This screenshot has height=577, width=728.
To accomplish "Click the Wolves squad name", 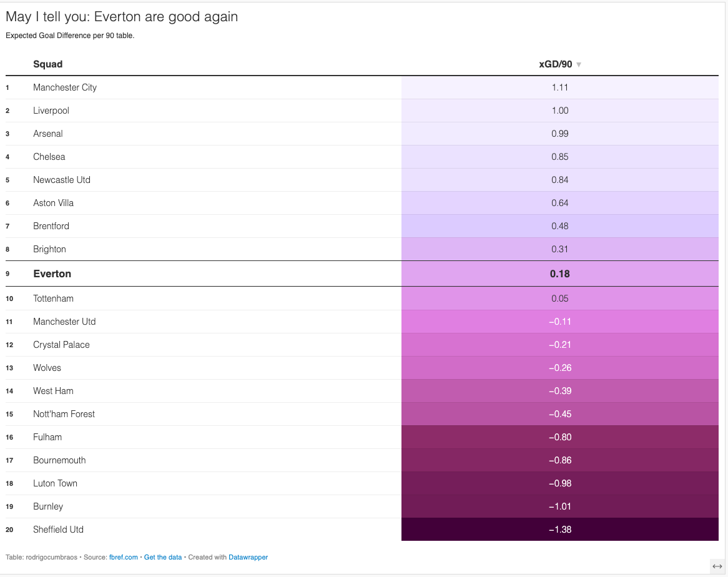I will point(47,368).
